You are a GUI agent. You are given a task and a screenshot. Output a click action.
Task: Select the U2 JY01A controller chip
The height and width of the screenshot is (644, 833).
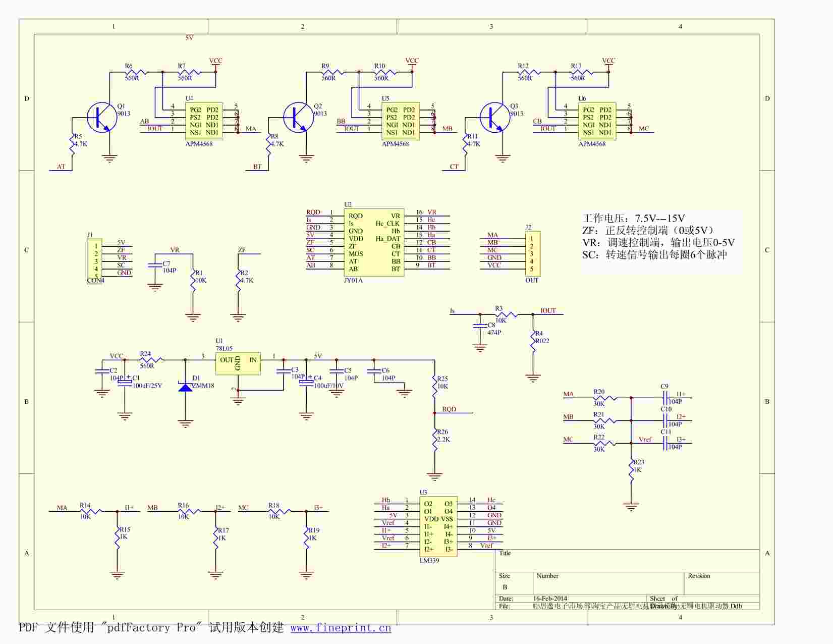point(374,242)
